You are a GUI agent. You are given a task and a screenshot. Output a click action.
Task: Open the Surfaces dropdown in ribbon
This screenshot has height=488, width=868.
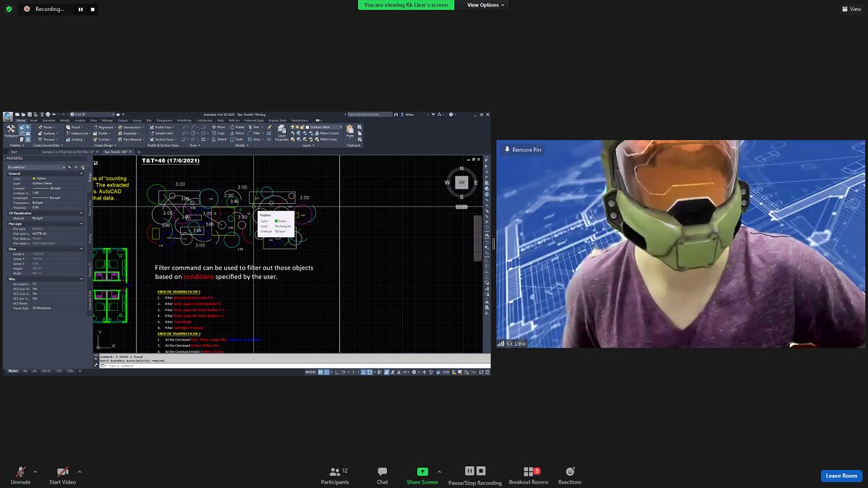48,133
